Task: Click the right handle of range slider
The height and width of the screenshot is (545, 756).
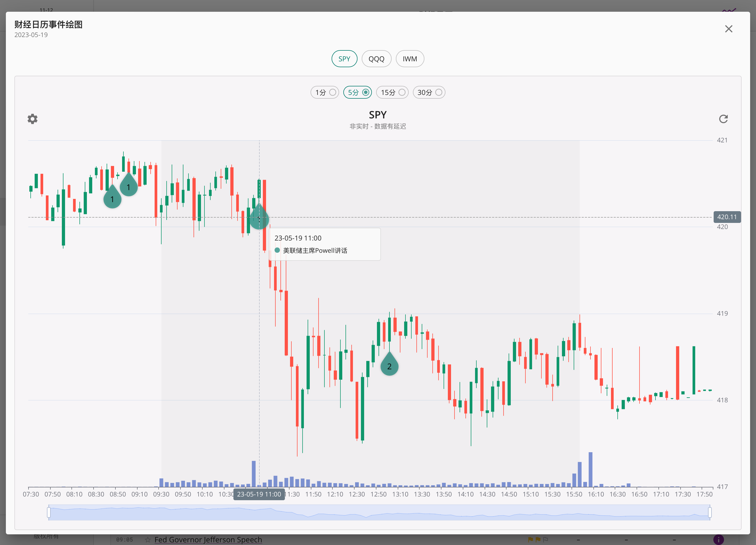Action: tap(710, 512)
